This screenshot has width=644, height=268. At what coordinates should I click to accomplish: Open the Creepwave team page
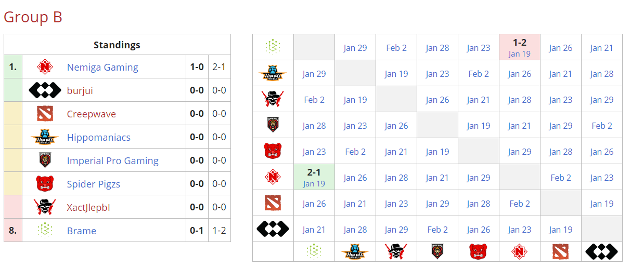[x=91, y=114]
